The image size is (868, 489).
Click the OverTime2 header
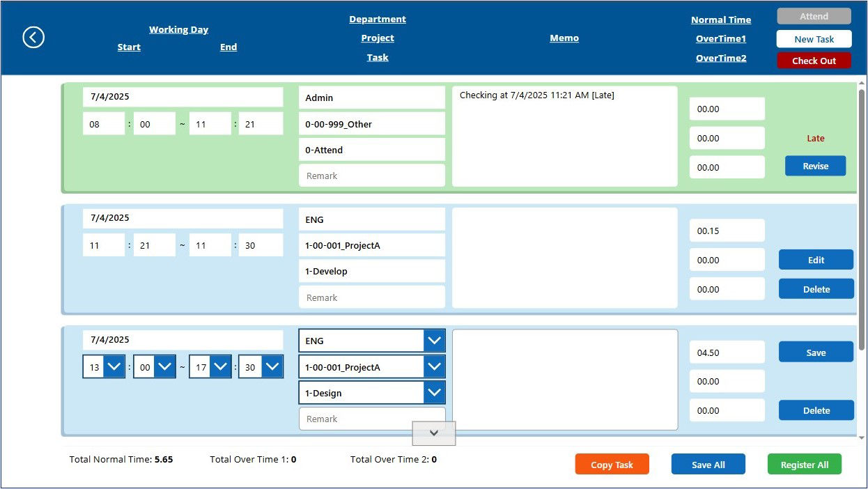pos(721,59)
